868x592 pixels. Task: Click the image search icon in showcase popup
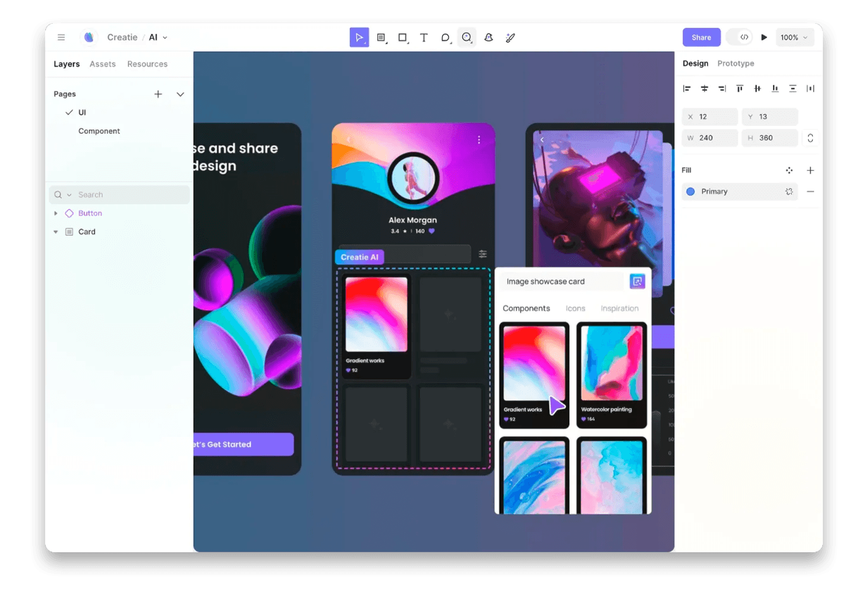click(x=637, y=281)
